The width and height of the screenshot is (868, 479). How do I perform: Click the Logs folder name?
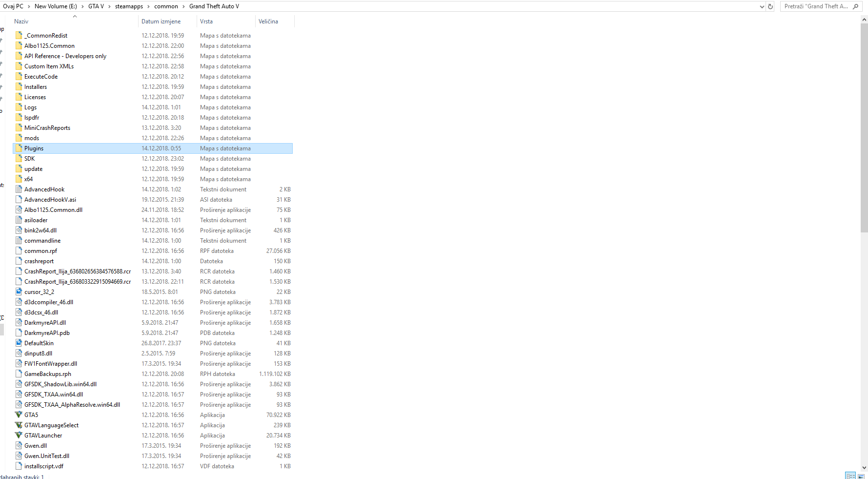coord(30,107)
